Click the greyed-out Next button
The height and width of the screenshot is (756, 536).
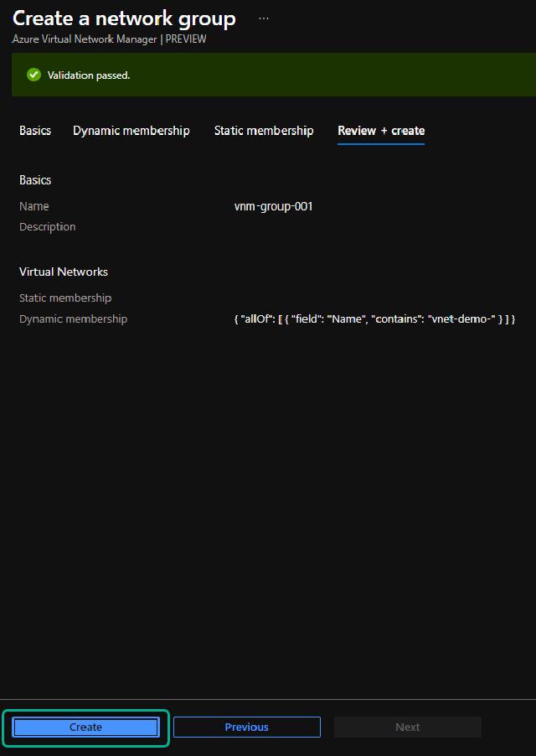[407, 727]
